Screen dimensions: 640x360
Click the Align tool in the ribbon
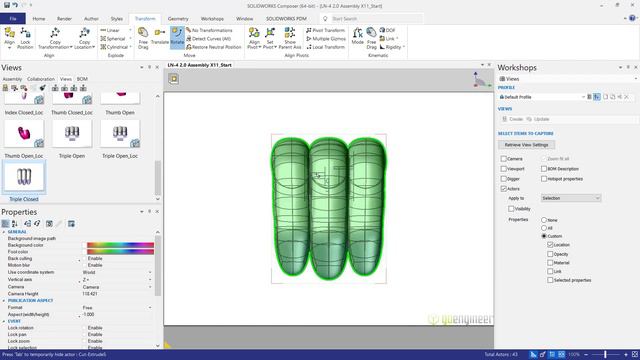click(x=9, y=38)
